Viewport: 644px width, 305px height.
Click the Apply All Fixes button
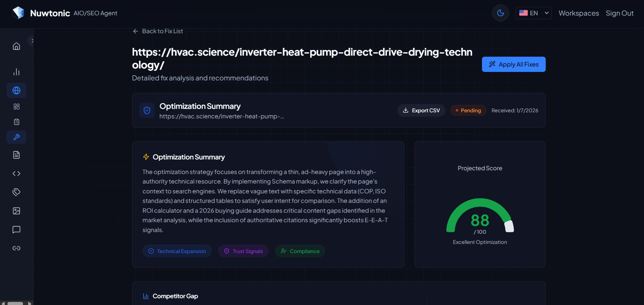click(x=514, y=64)
